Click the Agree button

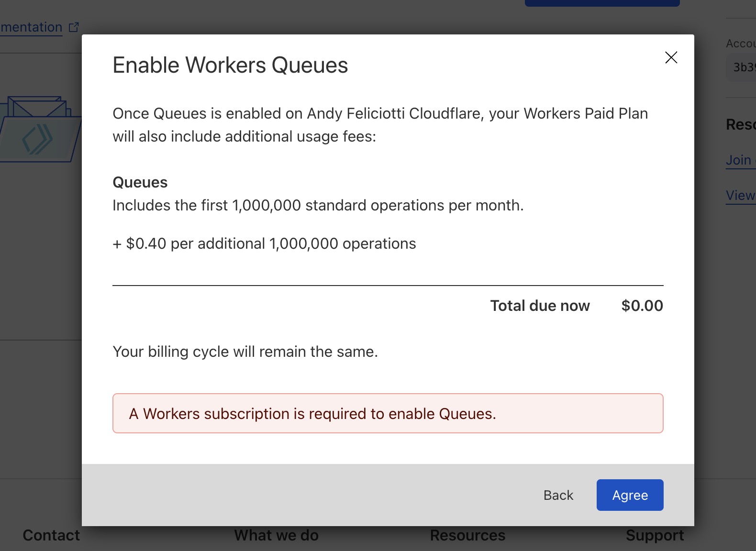[630, 495]
